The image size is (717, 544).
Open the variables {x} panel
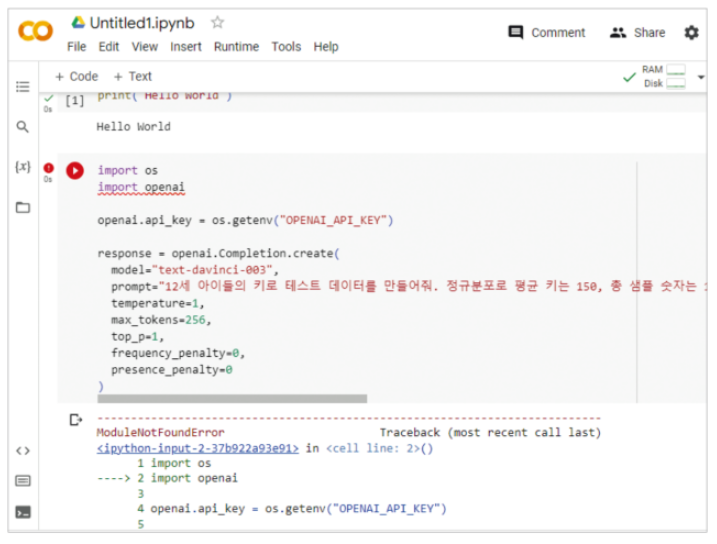point(22,166)
